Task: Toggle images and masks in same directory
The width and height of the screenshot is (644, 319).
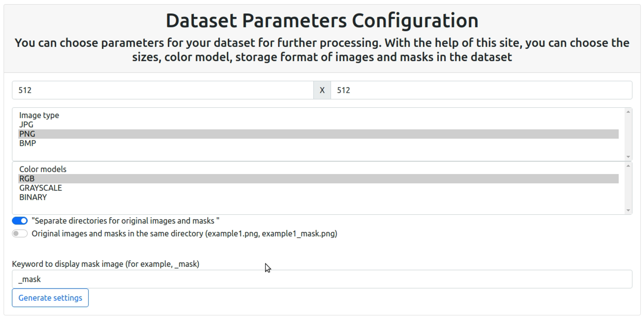Action: click(x=20, y=233)
